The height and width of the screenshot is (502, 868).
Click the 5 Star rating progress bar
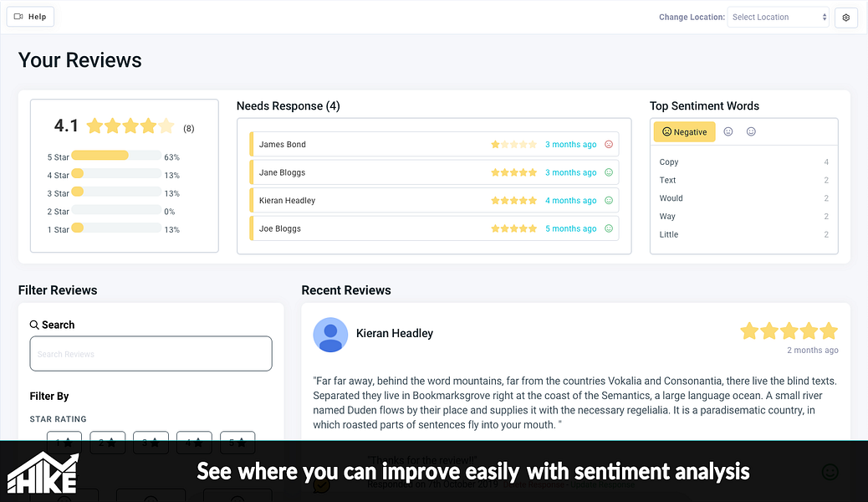click(x=116, y=156)
